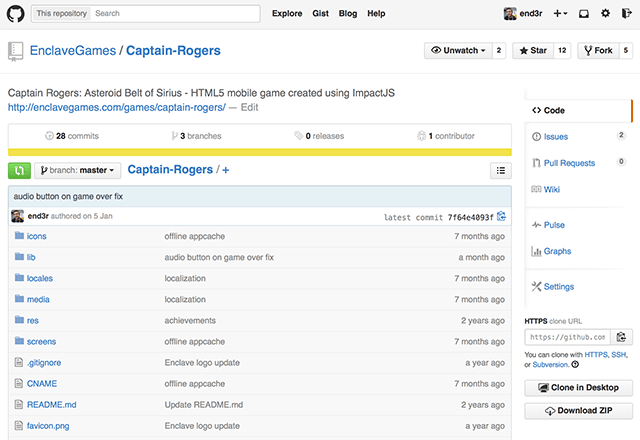Open Gist in top navigation
The image size is (640, 440).
(320, 13)
